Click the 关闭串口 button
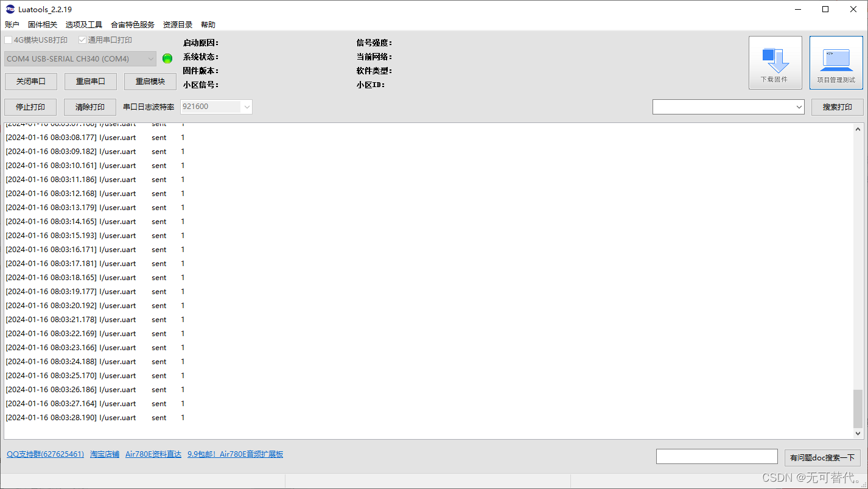 pyautogui.click(x=30, y=82)
